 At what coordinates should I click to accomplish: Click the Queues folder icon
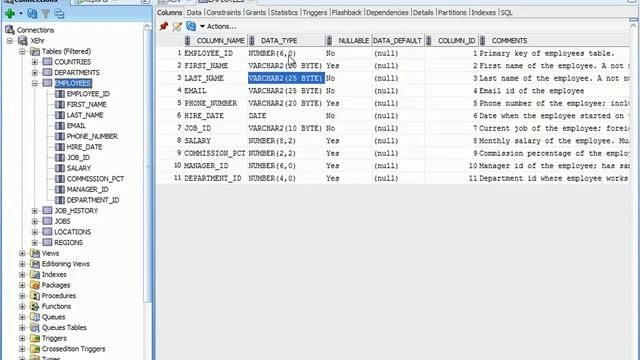coord(35,317)
